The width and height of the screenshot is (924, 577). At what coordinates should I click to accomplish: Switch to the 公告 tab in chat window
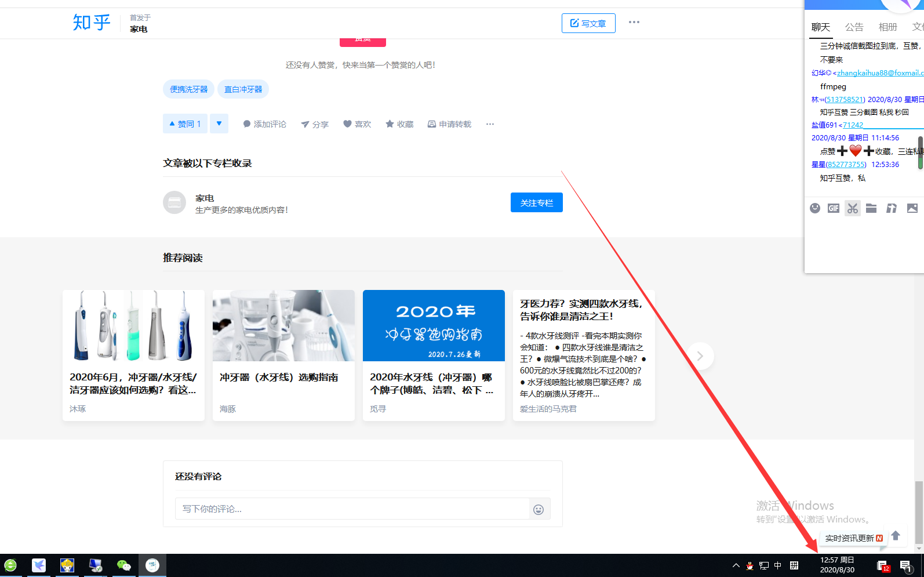pyautogui.click(x=854, y=27)
